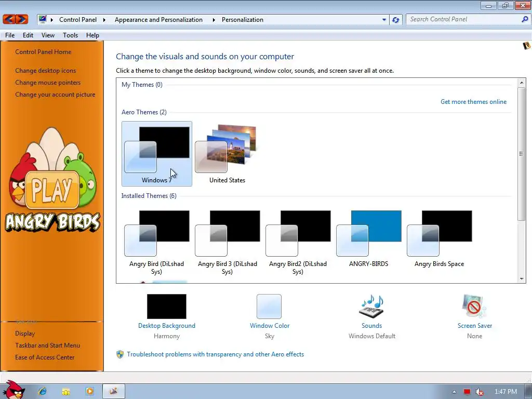Open Change your account picture link
Screen dimensions: 532x399
point(55,95)
